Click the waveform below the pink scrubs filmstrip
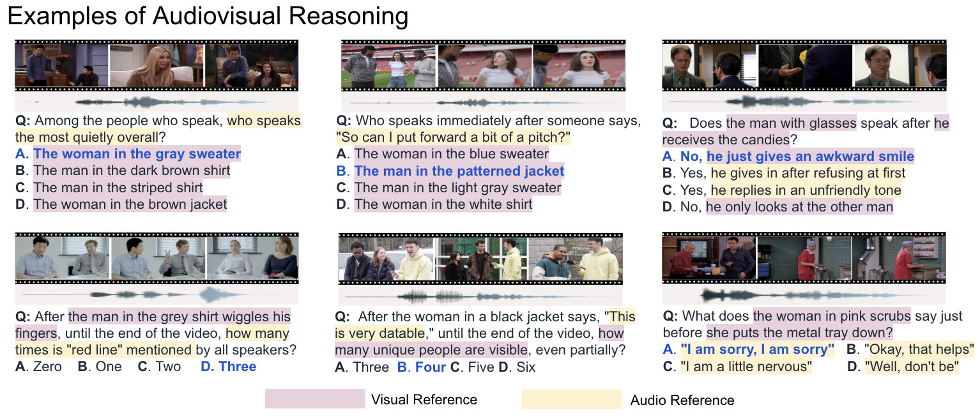Screen dimensions: 980x419 pyautogui.click(x=804, y=295)
